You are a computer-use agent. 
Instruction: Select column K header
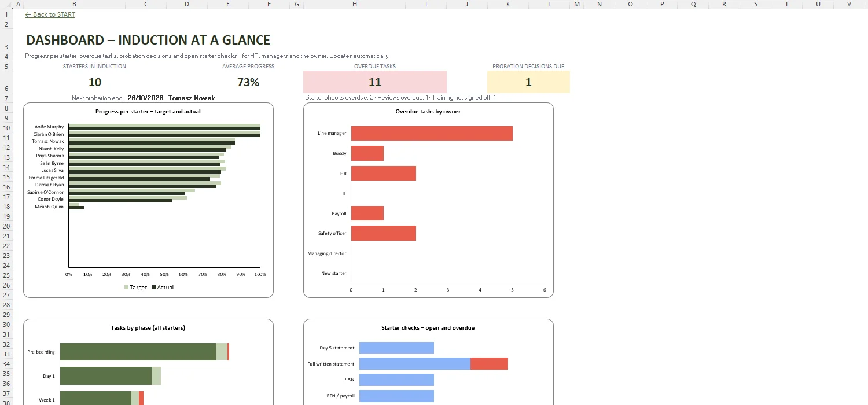coord(508,4)
